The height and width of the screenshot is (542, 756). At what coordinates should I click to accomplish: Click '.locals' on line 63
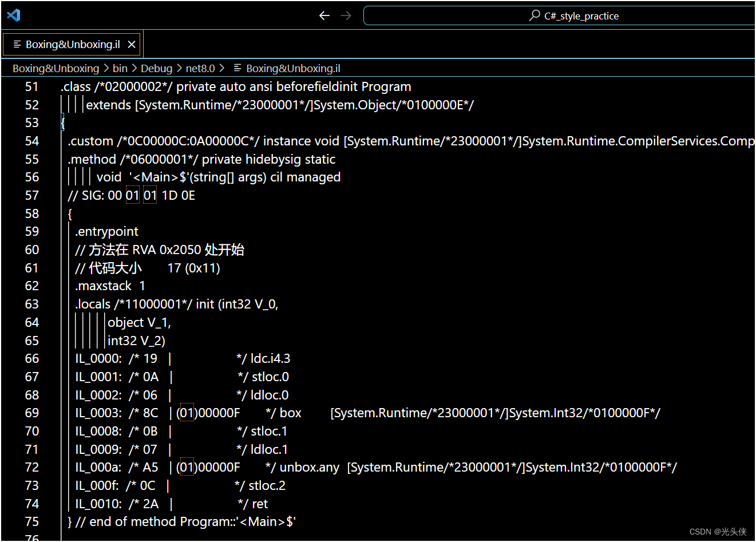tap(93, 304)
